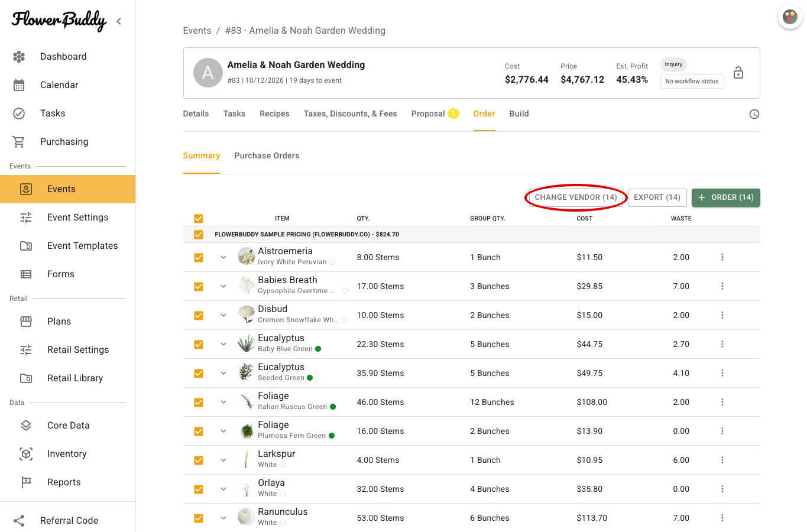
Task: Click the green Order (14) button
Action: (726, 197)
